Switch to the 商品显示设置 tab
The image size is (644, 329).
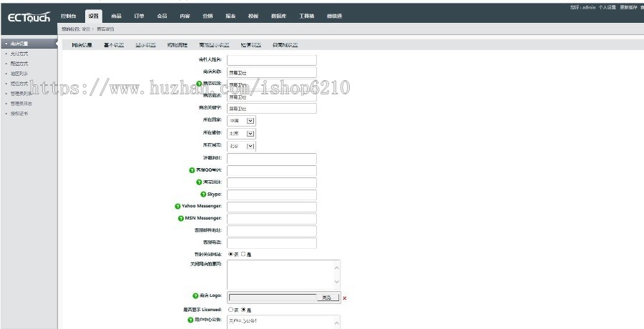click(214, 45)
